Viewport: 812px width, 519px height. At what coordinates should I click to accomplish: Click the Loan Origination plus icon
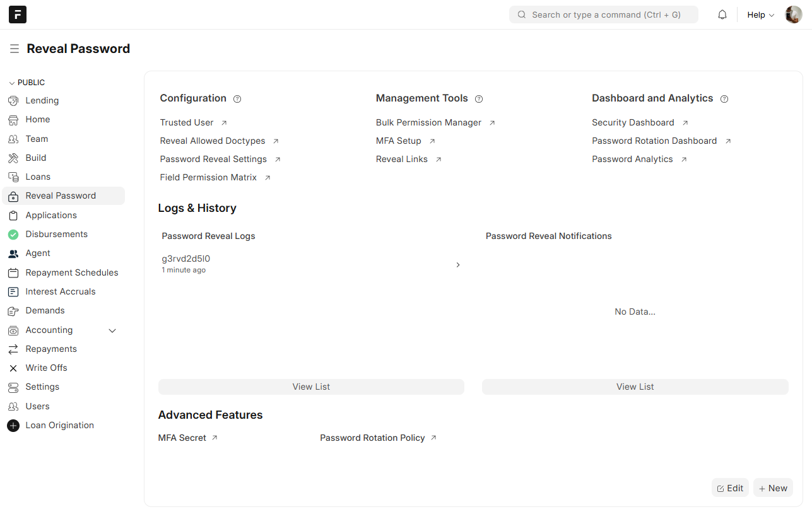(13, 426)
